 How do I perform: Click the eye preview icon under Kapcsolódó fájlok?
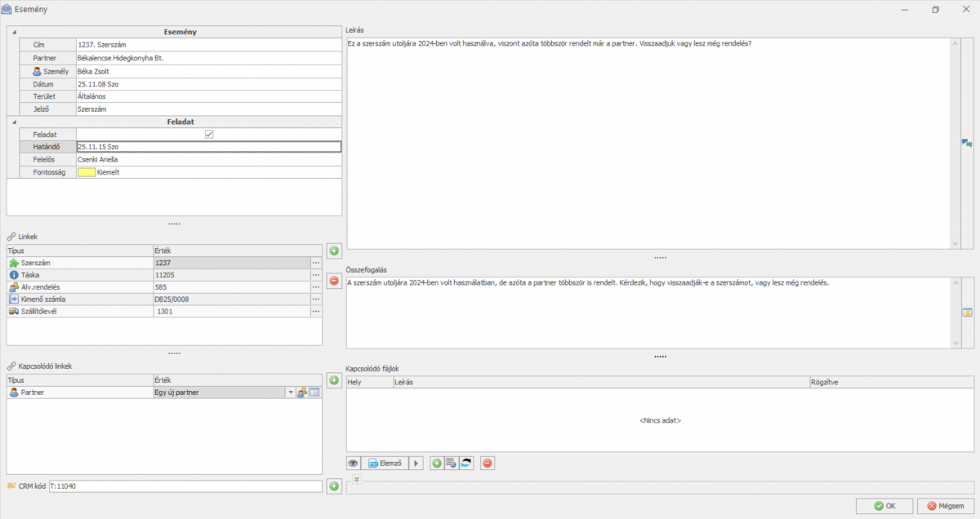(x=354, y=464)
